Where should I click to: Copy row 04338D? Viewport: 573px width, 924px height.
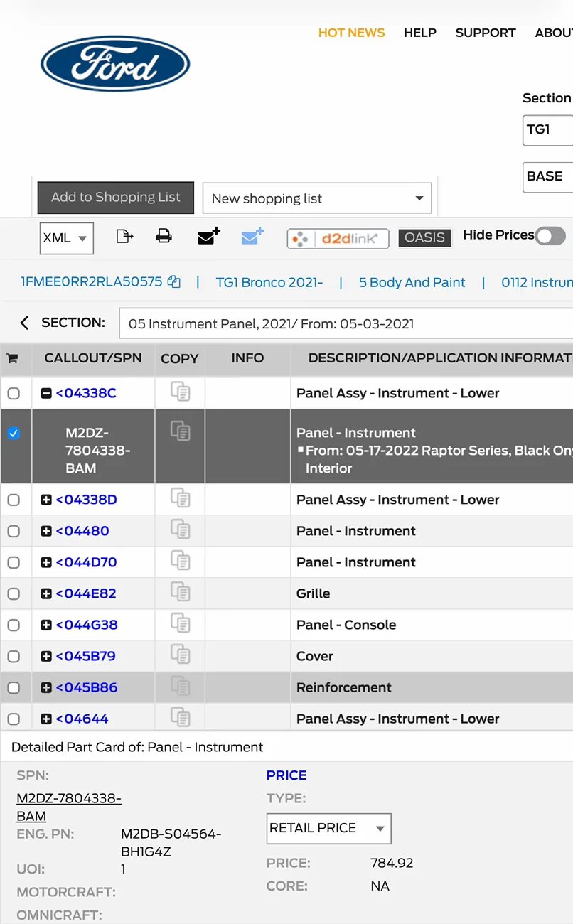[180, 498]
